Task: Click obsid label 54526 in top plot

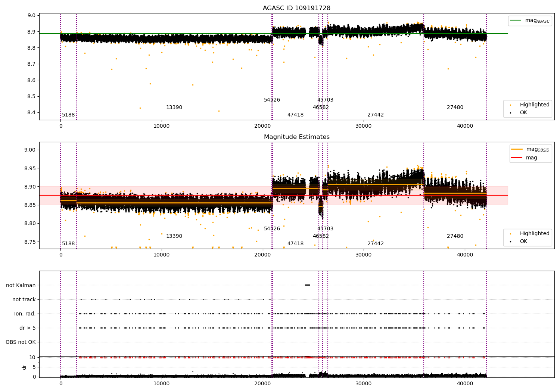Action: tap(272, 100)
